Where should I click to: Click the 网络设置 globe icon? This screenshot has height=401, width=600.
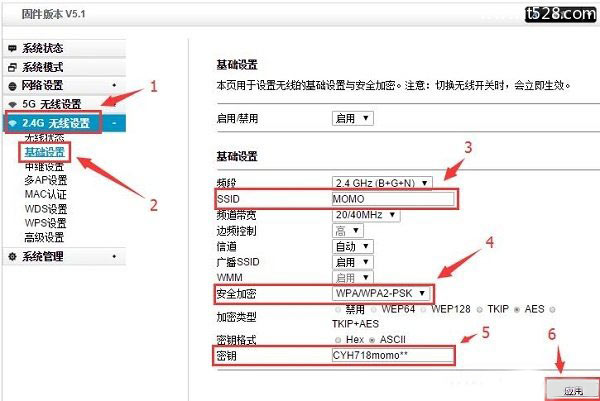pyautogui.click(x=12, y=86)
